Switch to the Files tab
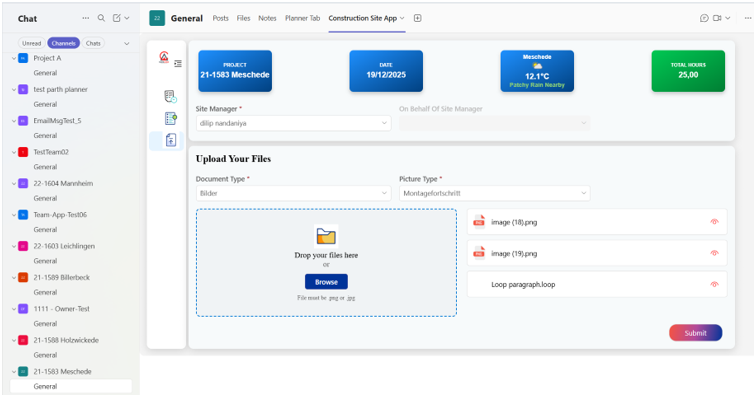This screenshot has width=756, height=402. (243, 18)
